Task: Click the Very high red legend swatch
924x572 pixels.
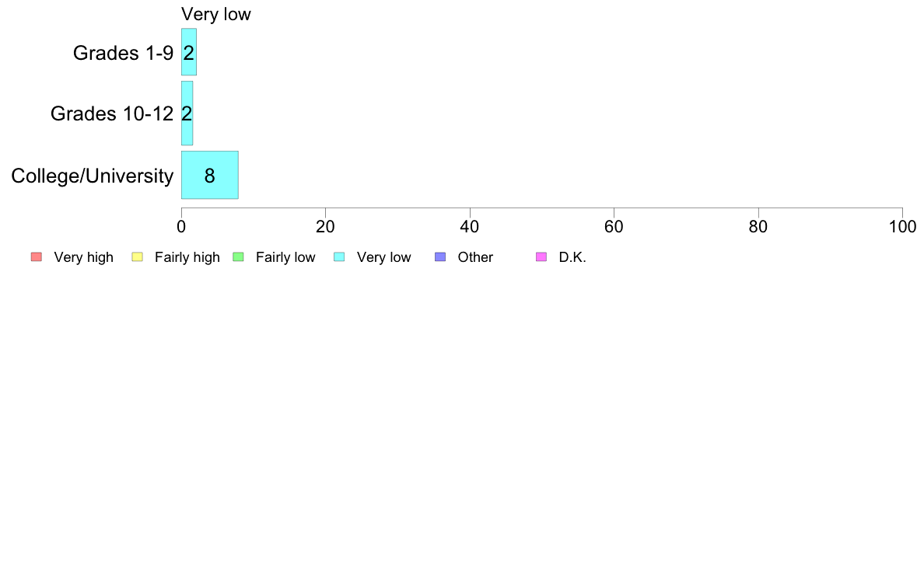Action: pos(37,256)
